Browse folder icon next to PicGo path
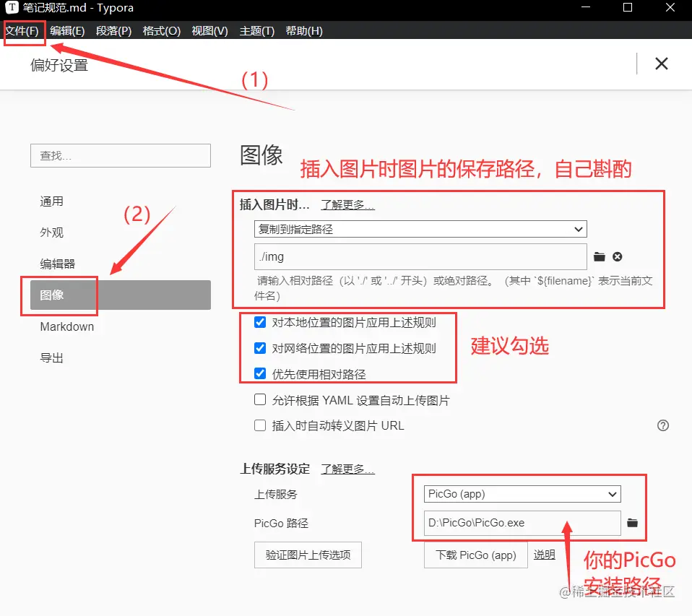Viewport: 692px width, 616px height. [x=633, y=523]
